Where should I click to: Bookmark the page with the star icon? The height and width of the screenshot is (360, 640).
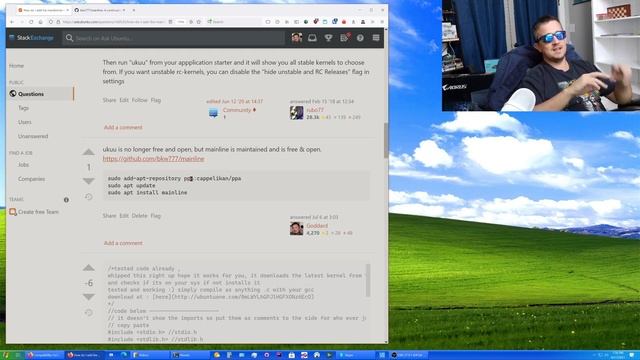pos(199,22)
